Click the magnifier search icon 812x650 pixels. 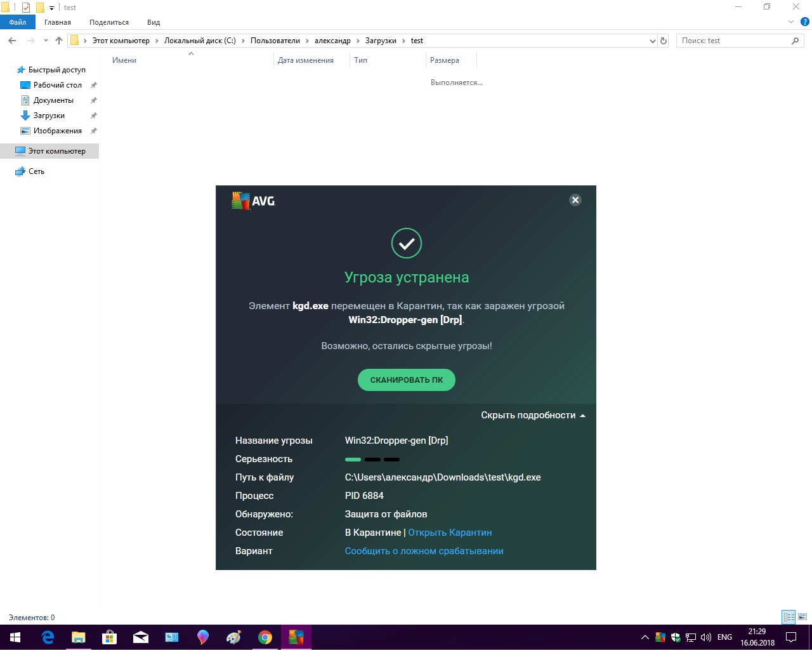point(796,41)
